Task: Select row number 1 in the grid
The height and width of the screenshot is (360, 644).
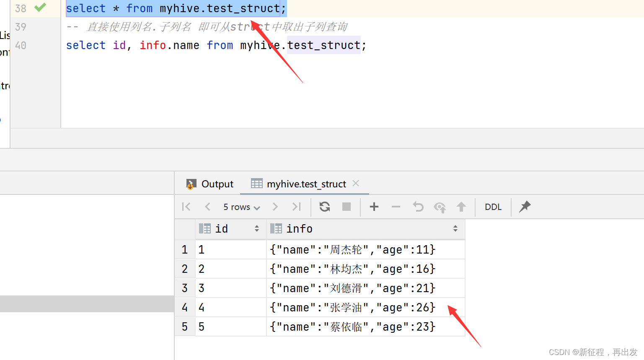Action: tap(185, 250)
